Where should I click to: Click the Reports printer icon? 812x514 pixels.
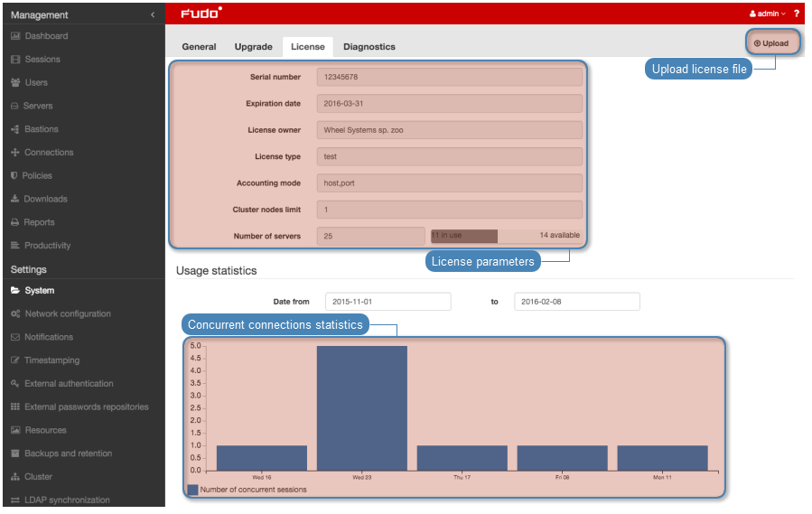click(15, 222)
